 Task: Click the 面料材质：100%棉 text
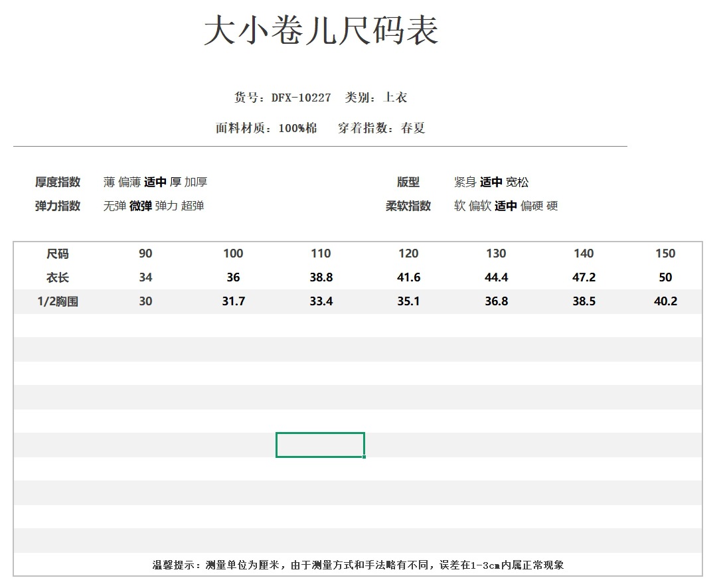point(266,128)
